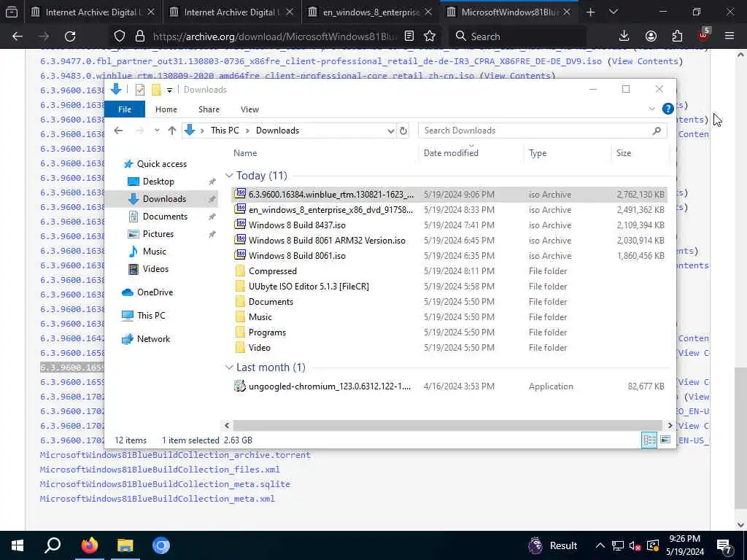
Task: Open Firefox account icon
Action: coord(651,36)
